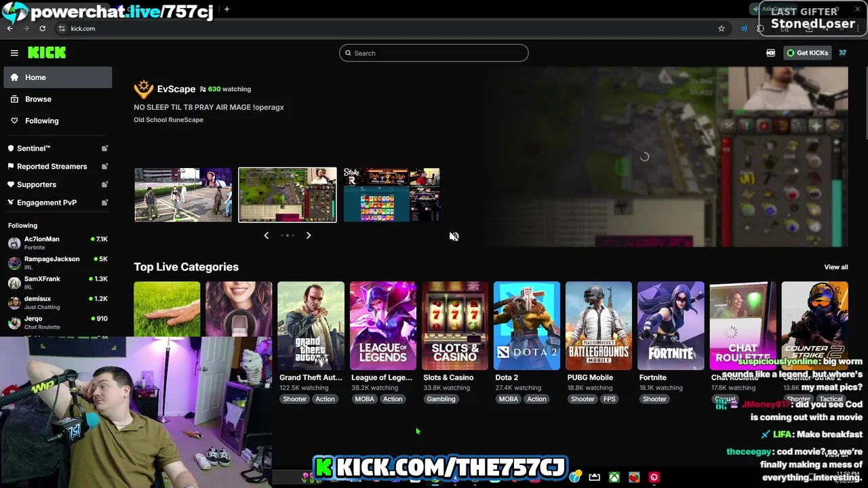The height and width of the screenshot is (488, 868).
Task: Click the Reported Streamers external link icon
Action: [x=104, y=167]
